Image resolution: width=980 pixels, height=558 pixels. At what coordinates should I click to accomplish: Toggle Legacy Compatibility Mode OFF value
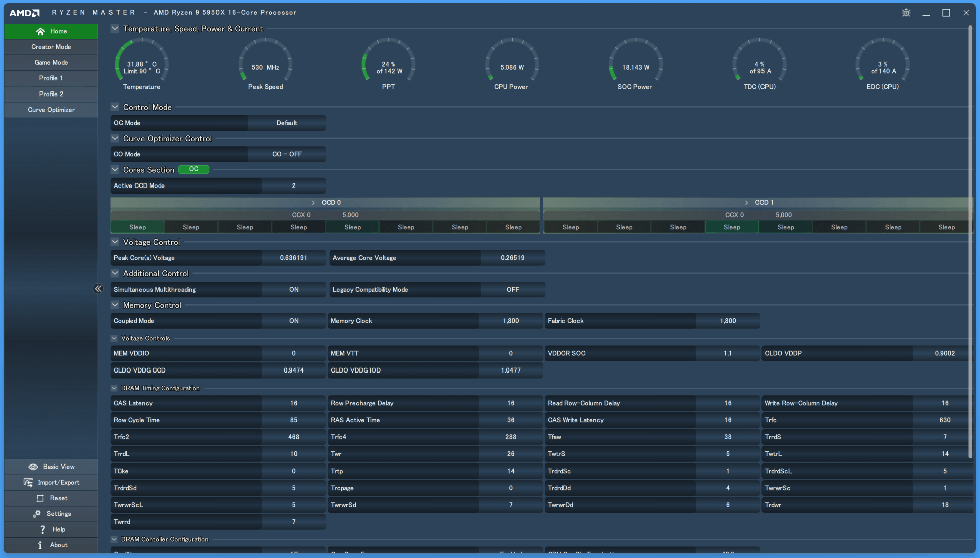[513, 290]
